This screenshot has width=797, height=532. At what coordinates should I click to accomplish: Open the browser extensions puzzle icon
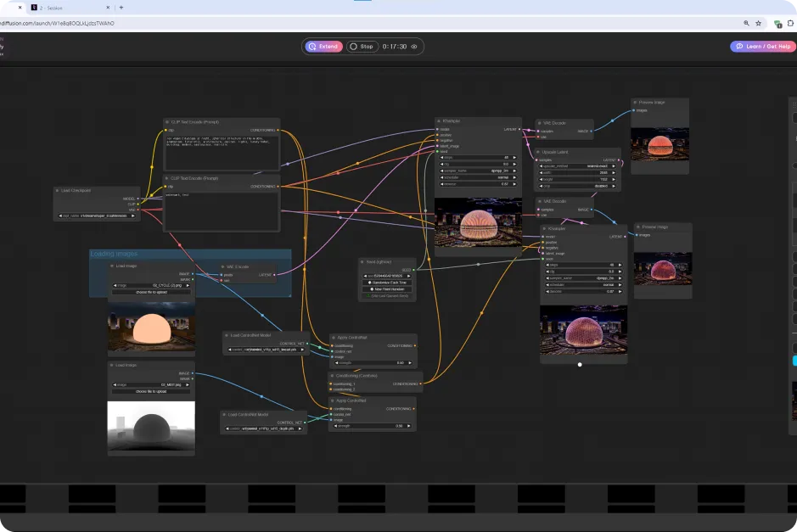[790, 23]
